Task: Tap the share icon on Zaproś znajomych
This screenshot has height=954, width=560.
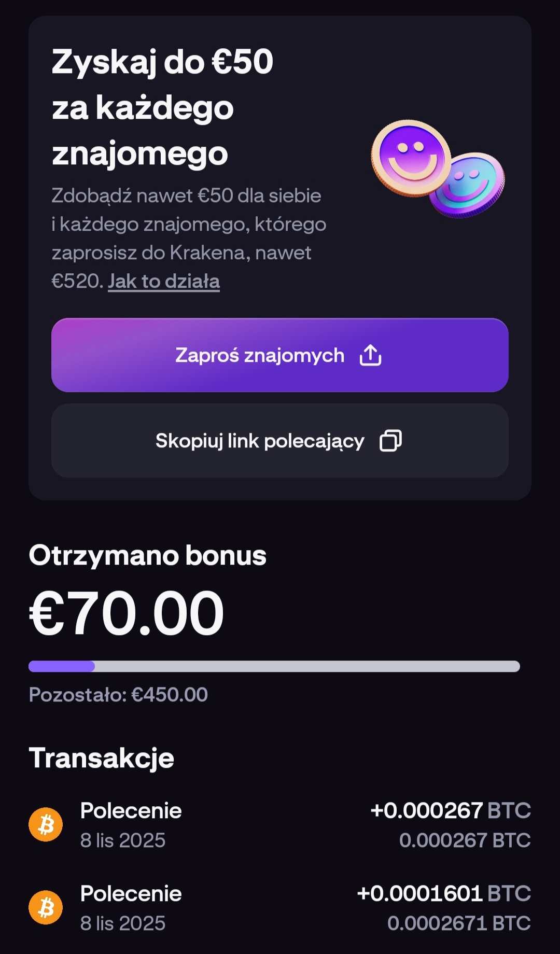Action: 370,356
